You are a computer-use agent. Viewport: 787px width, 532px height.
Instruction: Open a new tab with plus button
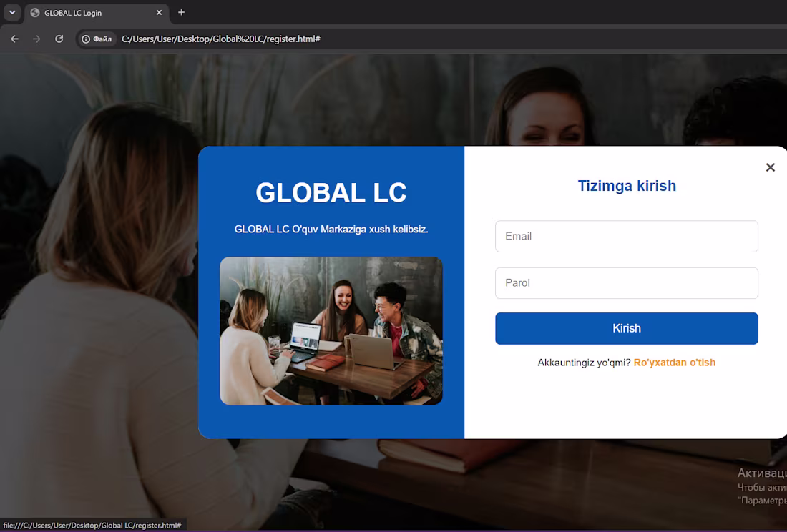(x=181, y=13)
